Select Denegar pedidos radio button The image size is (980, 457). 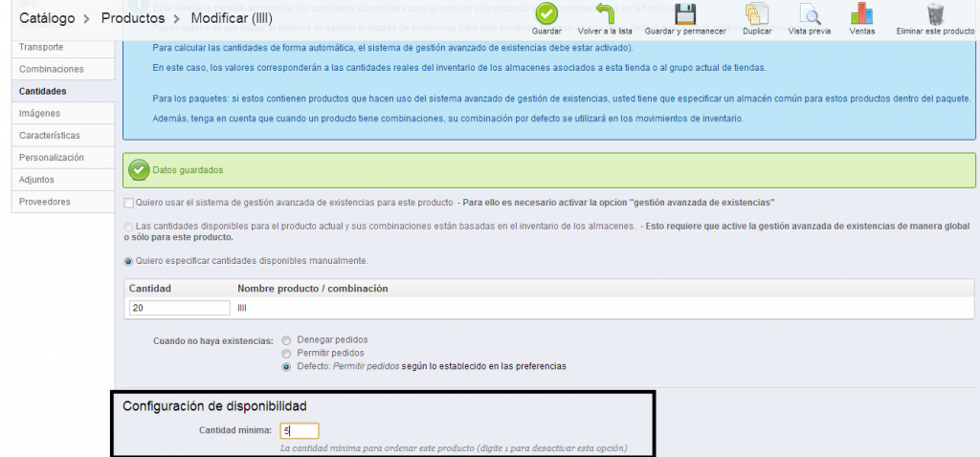click(x=286, y=339)
